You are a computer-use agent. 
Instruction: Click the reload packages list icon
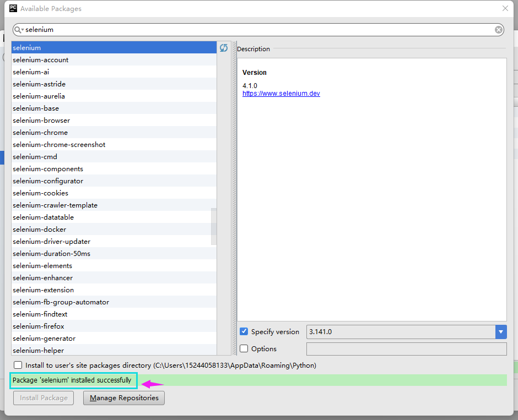coord(224,48)
